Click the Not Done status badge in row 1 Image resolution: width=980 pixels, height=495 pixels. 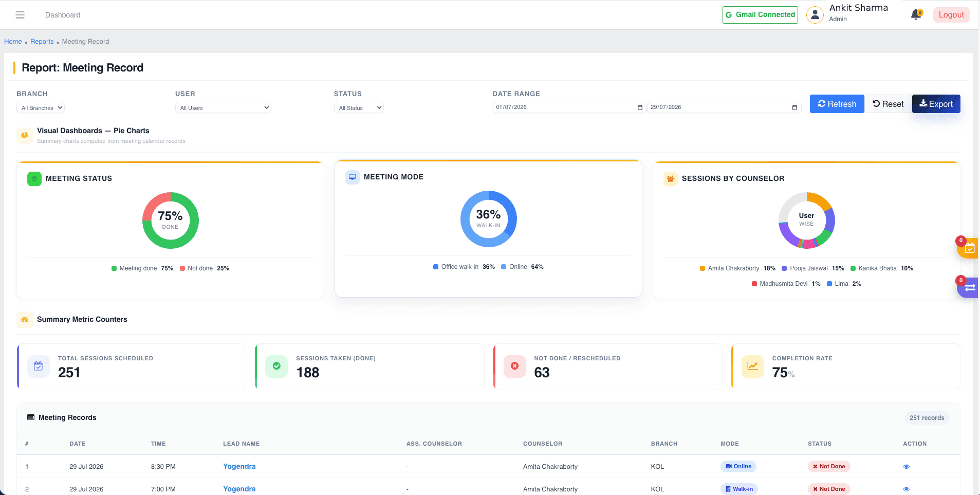pyautogui.click(x=829, y=467)
